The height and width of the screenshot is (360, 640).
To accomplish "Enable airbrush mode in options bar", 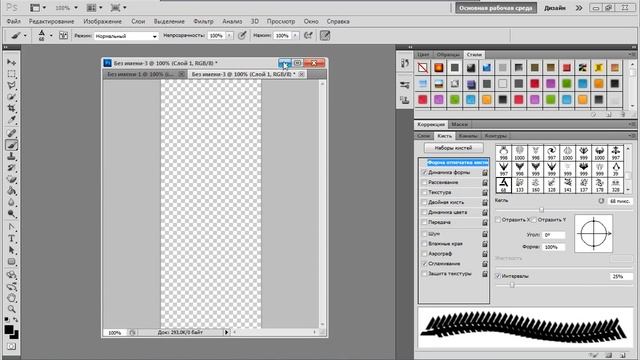I will pyautogui.click(x=309, y=36).
